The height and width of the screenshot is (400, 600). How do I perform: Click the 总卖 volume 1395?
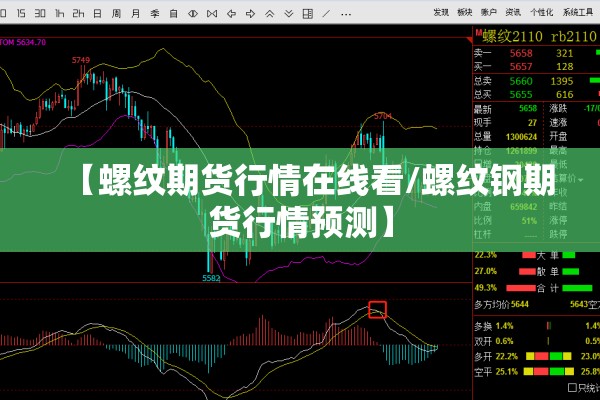562,81
